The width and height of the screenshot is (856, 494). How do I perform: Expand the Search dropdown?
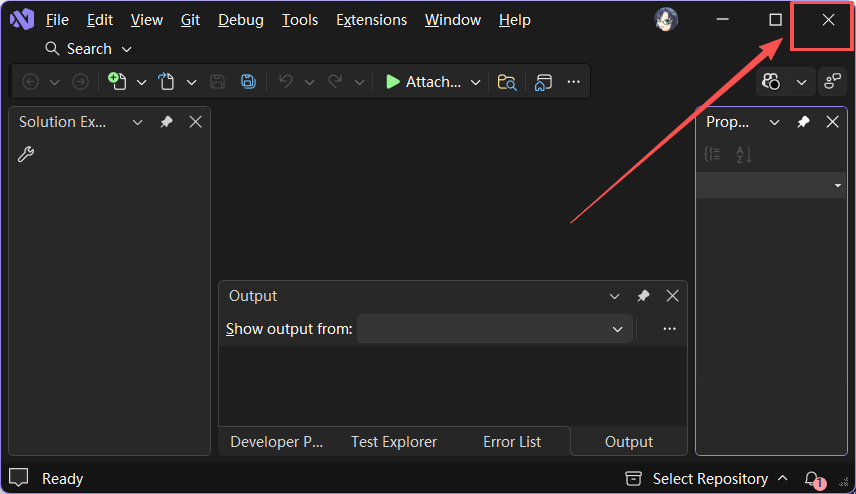pos(127,49)
